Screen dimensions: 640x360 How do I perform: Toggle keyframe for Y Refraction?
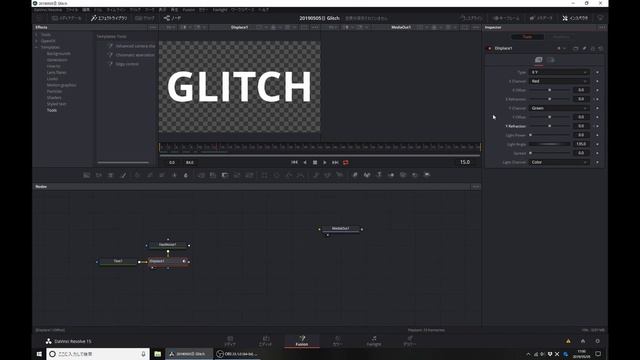597,126
